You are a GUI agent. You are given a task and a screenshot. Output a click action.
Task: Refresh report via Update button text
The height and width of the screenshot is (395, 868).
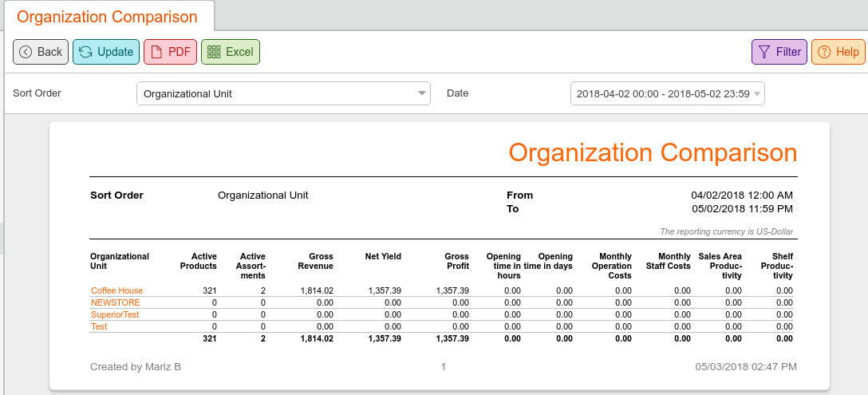click(115, 52)
